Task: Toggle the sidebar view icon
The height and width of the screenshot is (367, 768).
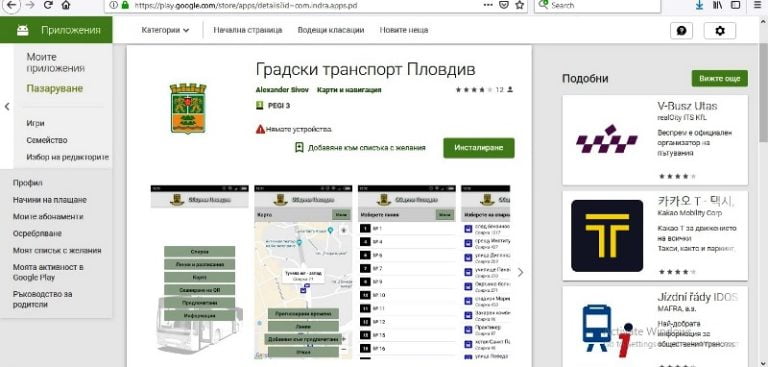Action: 735,5
